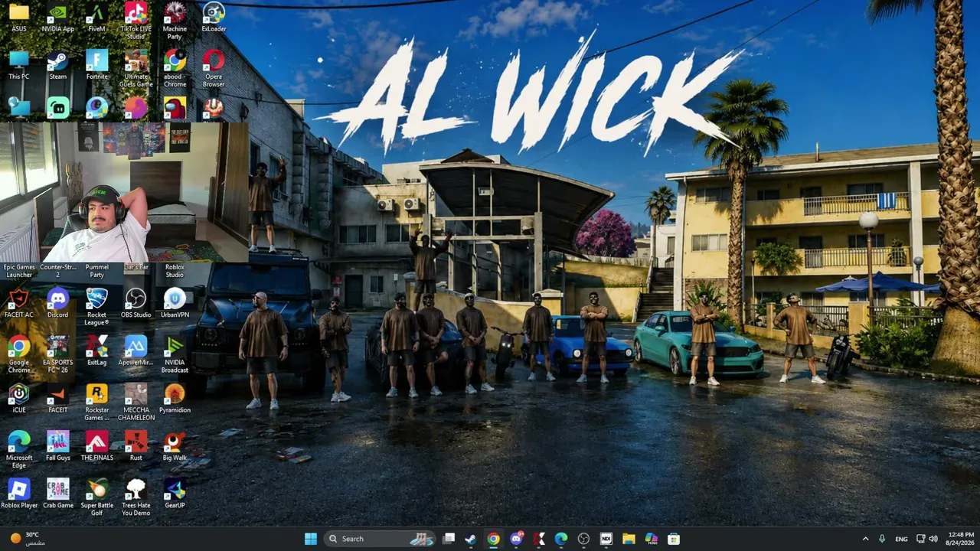The image size is (980, 551).
Task: Select the Opera Browser desktop shortcut
Action: tap(214, 68)
